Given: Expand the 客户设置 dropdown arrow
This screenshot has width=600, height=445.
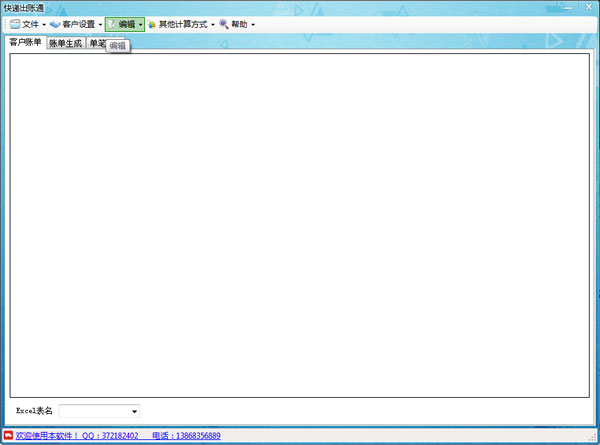Looking at the screenshot, I should pyautogui.click(x=100, y=24).
